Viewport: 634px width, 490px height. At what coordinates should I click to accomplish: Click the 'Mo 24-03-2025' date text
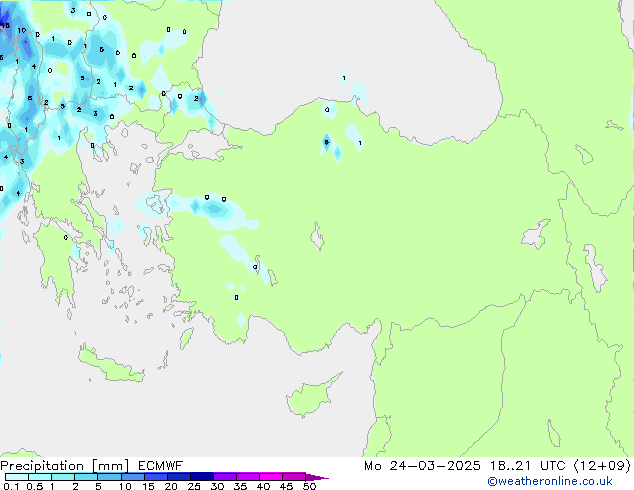pos(422,466)
